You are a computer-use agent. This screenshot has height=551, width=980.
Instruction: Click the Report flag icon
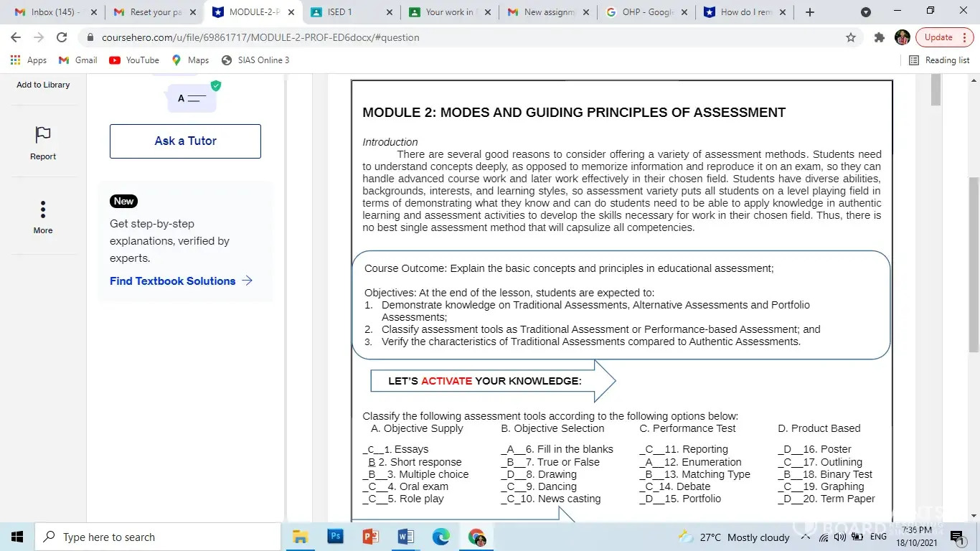43,135
